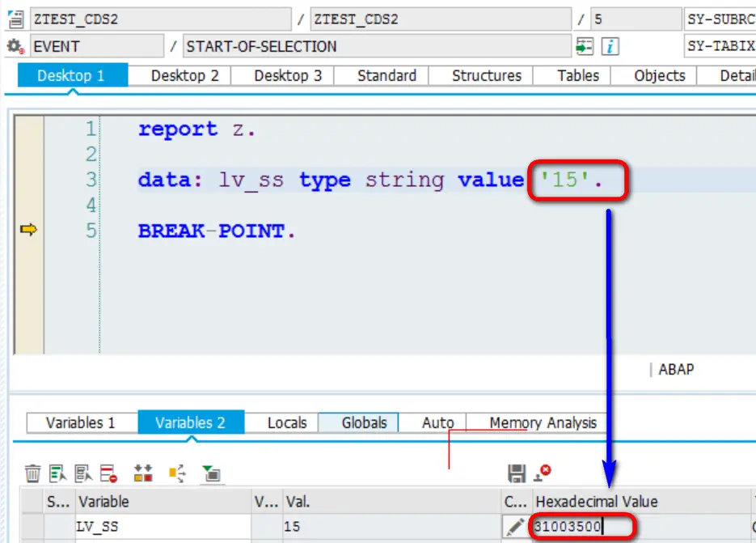Click the trash can delete icon in variables toolbar

click(33, 473)
